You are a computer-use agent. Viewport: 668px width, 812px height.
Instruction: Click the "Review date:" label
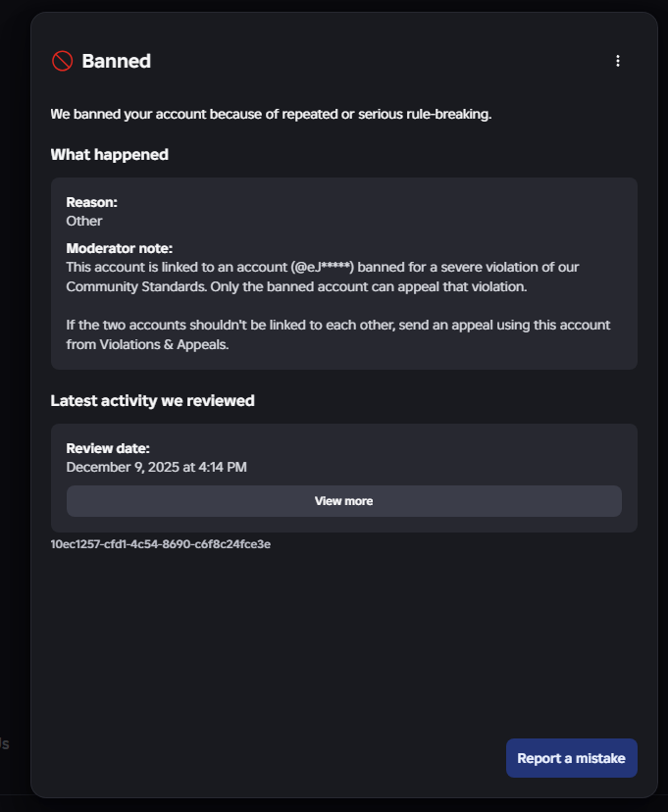coord(108,448)
